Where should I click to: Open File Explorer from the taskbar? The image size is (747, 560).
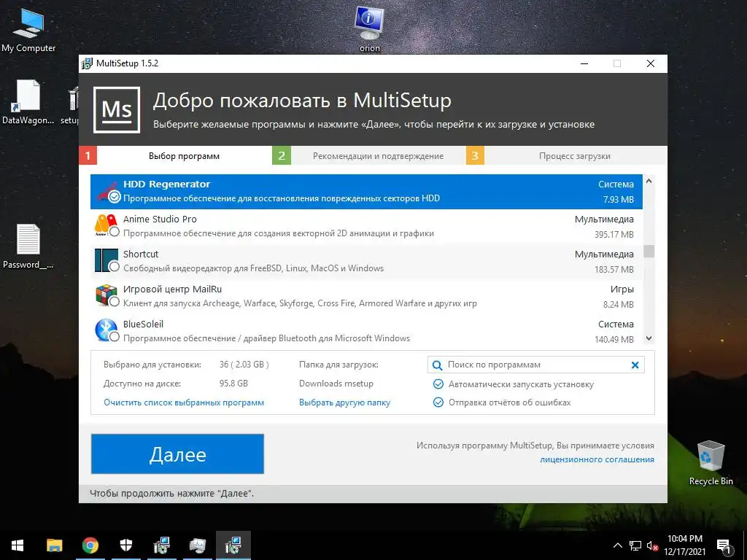54,545
